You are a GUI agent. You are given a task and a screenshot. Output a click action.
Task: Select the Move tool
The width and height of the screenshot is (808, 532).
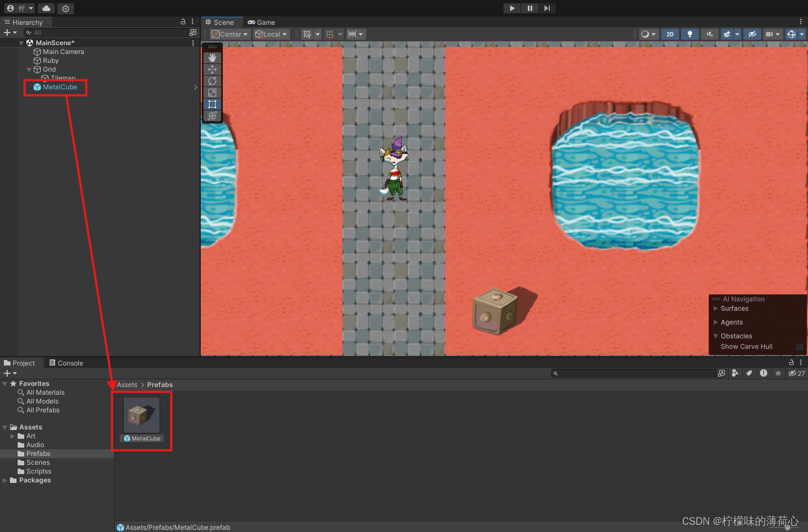pyautogui.click(x=212, y=69)
